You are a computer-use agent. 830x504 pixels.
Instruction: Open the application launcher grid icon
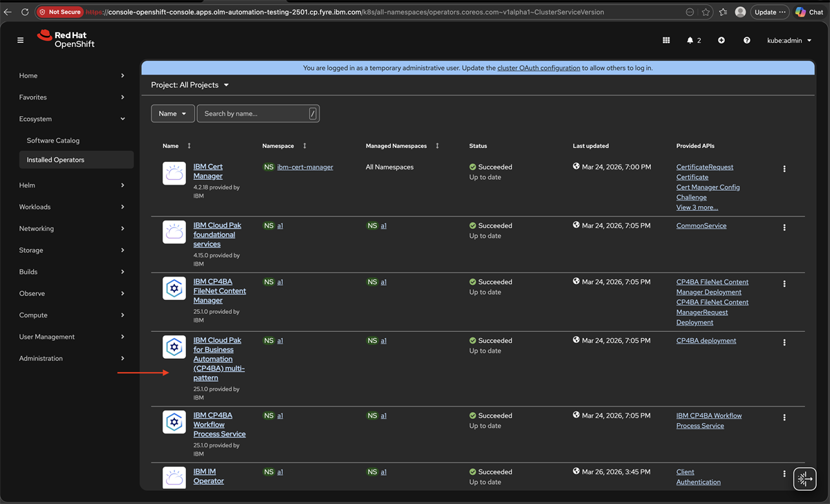click(666, 40)
